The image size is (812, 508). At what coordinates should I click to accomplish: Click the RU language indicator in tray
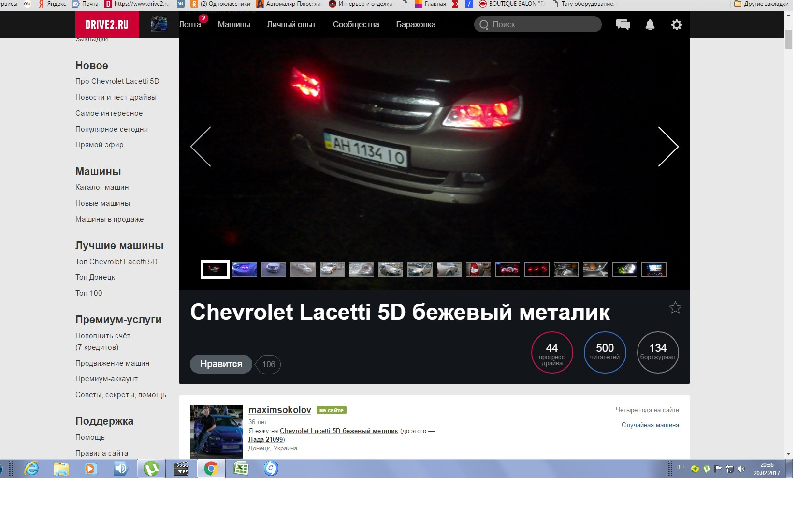(x=680, y=467)
